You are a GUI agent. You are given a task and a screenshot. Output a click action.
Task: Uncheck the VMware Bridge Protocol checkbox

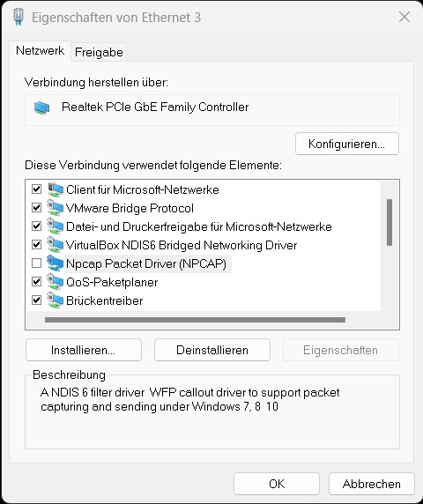(37, 208)
